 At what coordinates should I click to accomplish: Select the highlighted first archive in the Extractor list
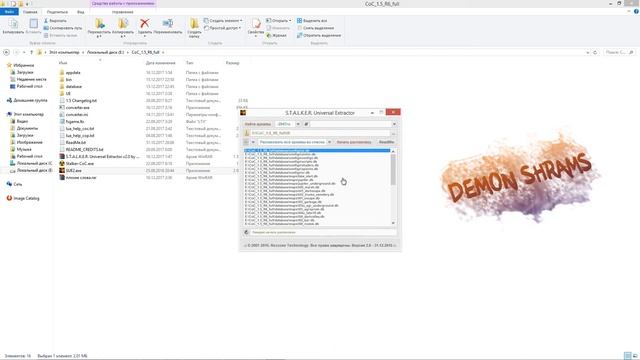[x=317, y=151]
